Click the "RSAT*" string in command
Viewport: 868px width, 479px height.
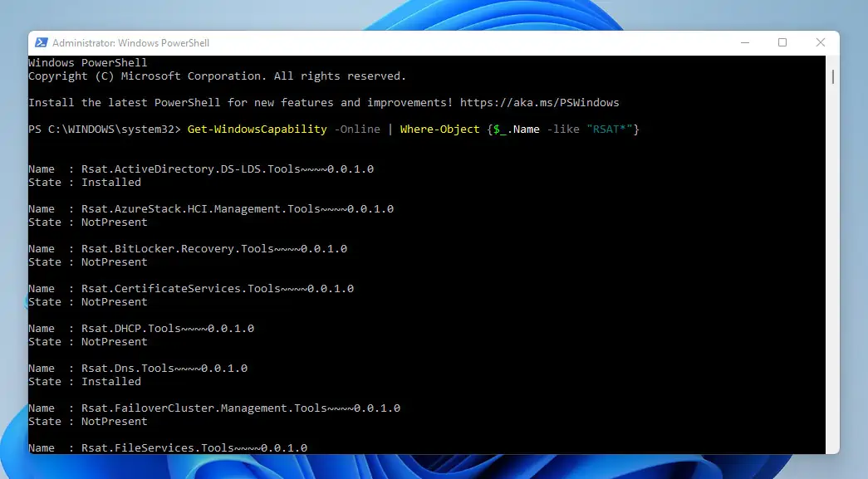tap(610, 129)
